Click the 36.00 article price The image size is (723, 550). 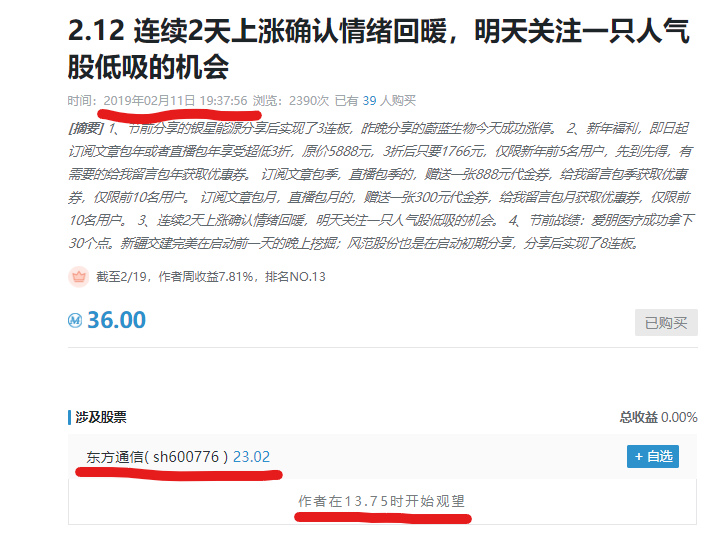(116, 320)
